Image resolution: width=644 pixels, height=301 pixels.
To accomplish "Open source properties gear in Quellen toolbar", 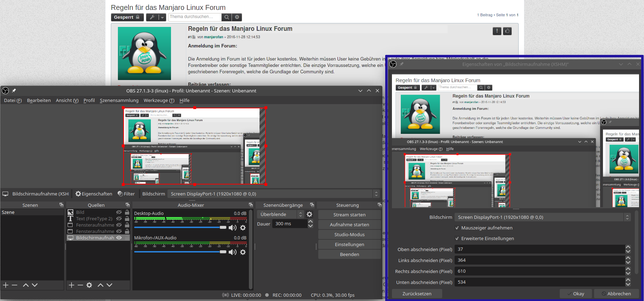I will point(89,285).
